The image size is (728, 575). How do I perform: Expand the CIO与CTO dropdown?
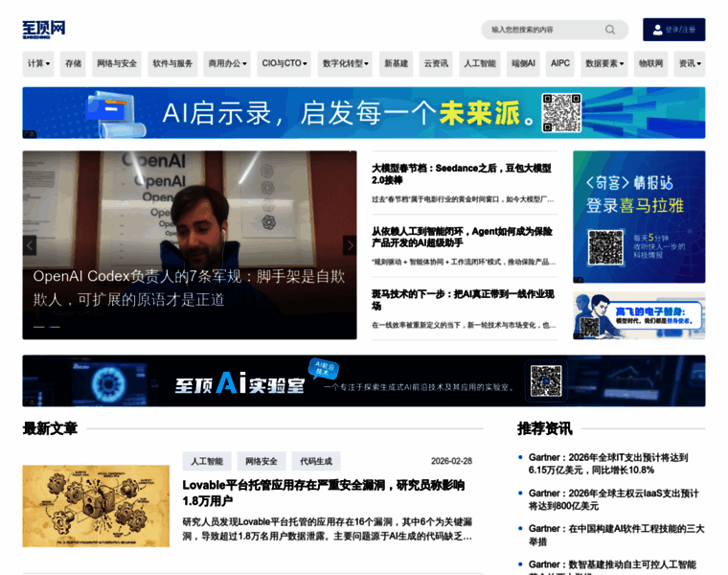click(x=284, y=64)
